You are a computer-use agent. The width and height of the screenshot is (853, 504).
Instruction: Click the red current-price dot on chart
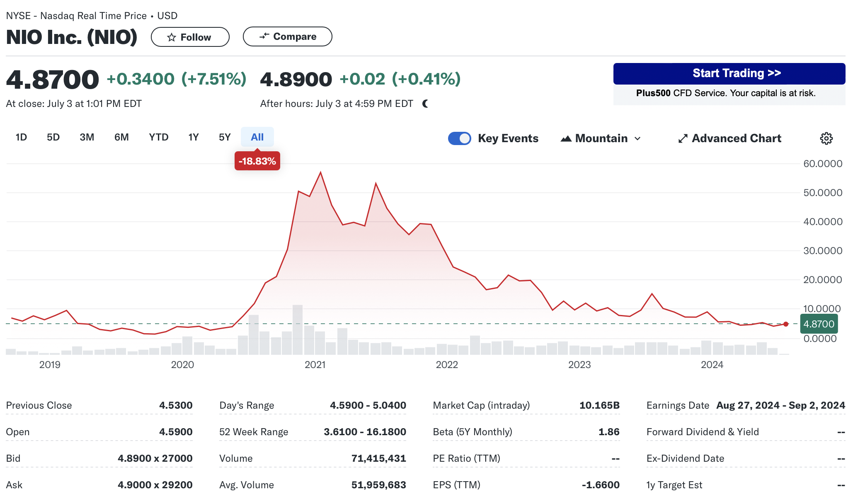[x=786, y=324]
